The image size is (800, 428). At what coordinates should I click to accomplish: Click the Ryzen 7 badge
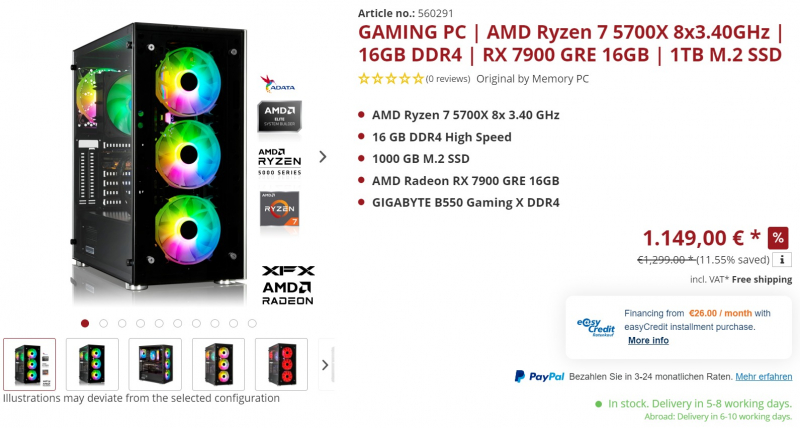pyautogui.click(x=280, y=209)
